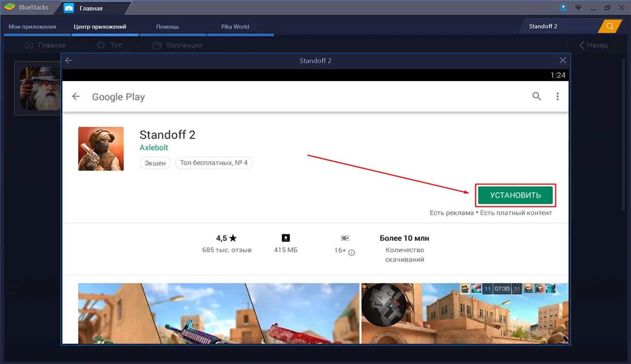Click the 4,5 star rating
This screenshot has height=364, width=631.
226,238
